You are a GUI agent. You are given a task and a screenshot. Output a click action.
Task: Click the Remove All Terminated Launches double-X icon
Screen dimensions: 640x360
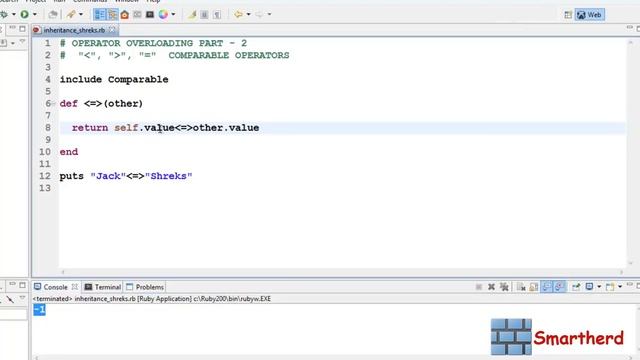[504, 287]
